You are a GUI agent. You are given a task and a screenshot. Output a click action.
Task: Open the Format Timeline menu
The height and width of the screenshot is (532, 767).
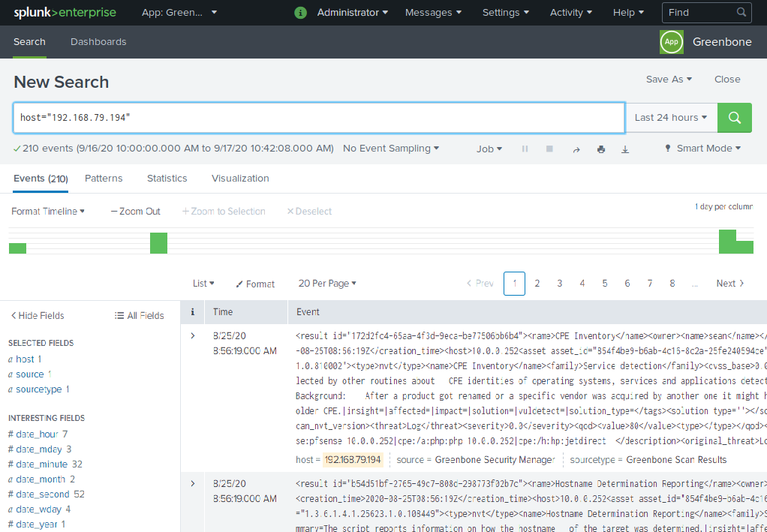tap(48, 212)
